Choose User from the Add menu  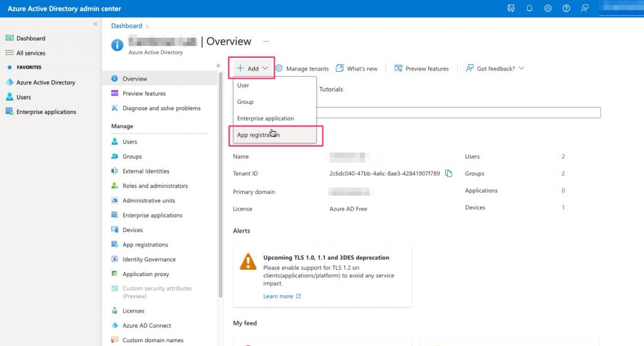pos(275,85)
